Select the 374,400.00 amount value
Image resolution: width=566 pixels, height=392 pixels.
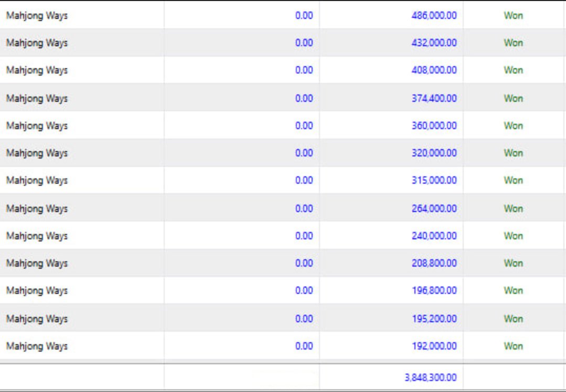(x=434, y=98)
